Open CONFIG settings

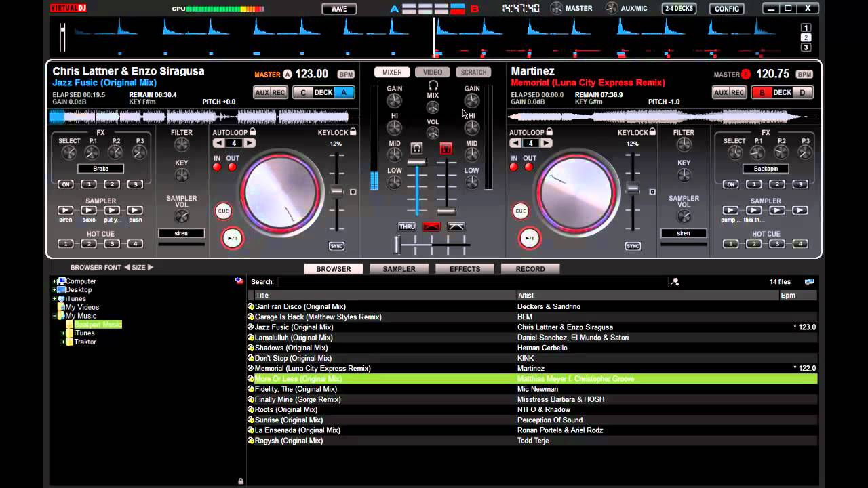coord(727,9)
